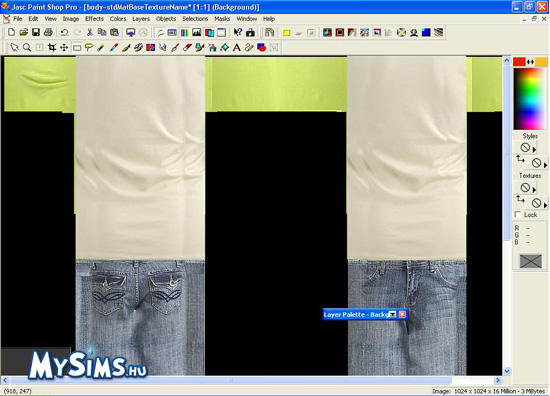
Task: Swap the Textures with the bent arrow icon
Action: 520,200
